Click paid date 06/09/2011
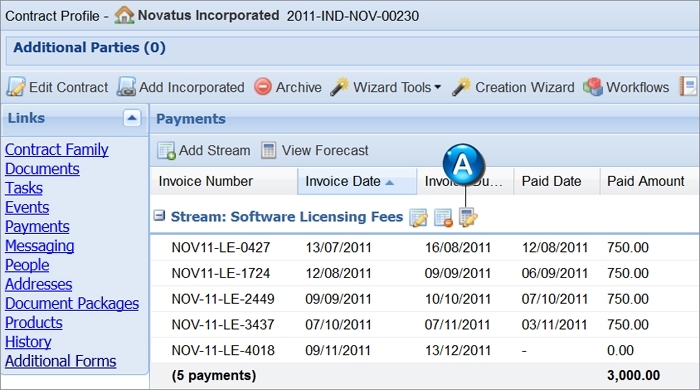 pyautogui.click(x=554, y=273)
